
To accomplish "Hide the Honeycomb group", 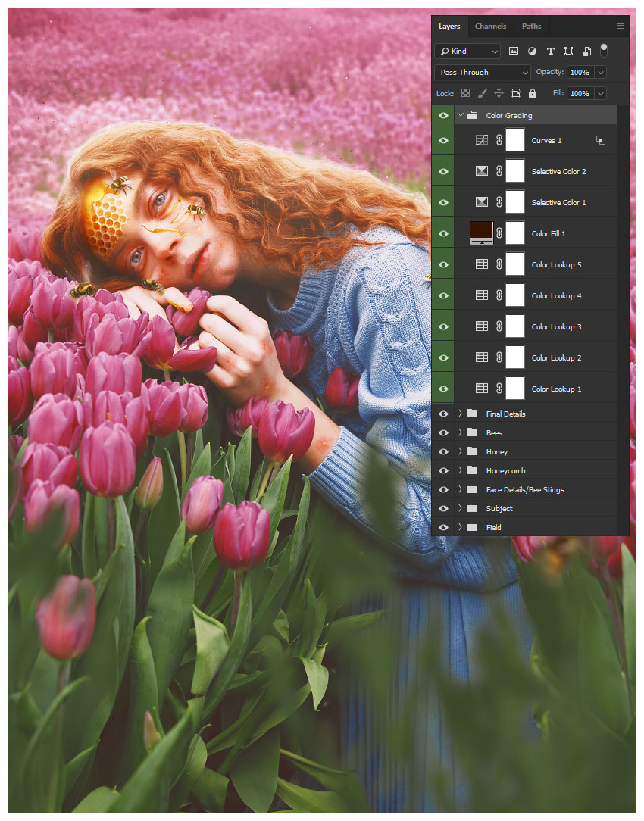I will [x=443, y=471].
